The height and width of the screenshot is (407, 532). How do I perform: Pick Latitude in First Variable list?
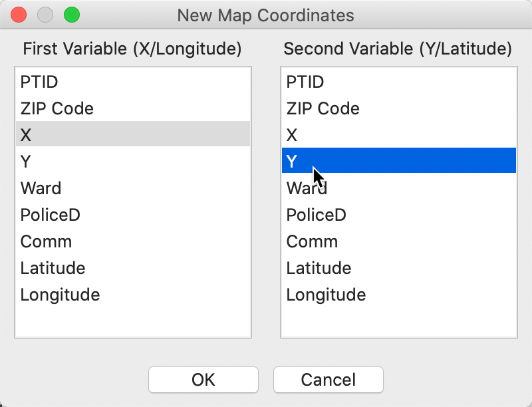coord(133,267)
